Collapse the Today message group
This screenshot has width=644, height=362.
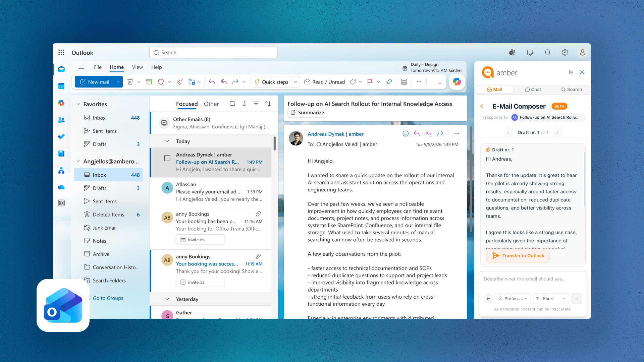click(167, 141)
